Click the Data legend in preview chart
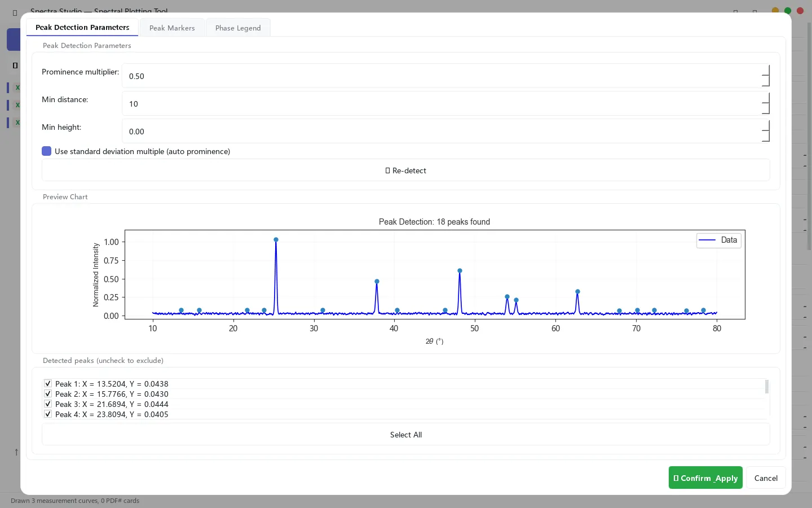Screen dimensions: 812x508 (718, 240)
